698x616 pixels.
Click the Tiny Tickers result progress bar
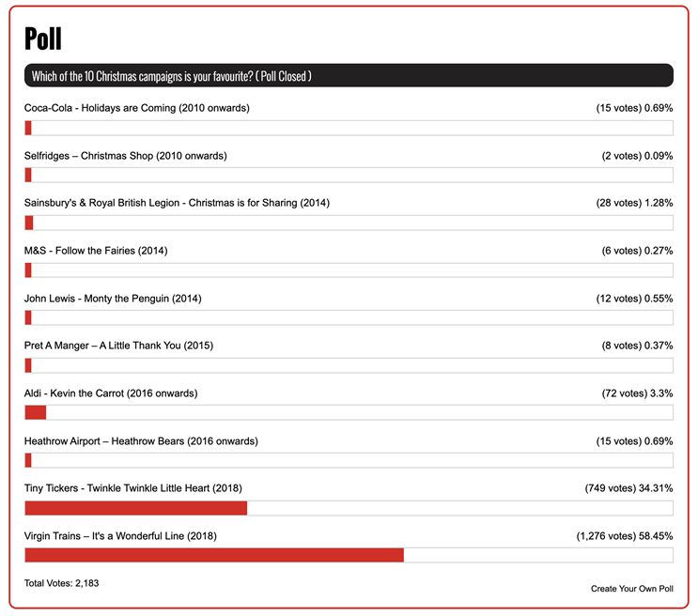349,508
